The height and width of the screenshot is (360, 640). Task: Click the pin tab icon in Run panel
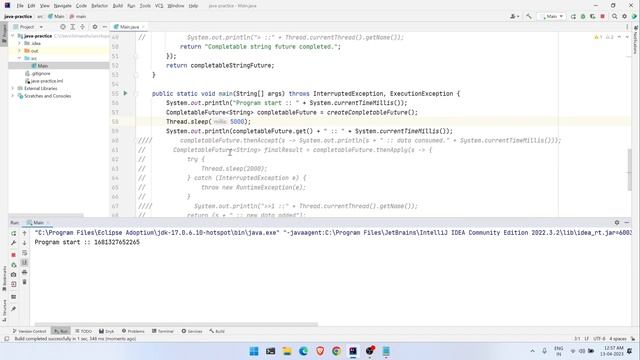point(13,309)
